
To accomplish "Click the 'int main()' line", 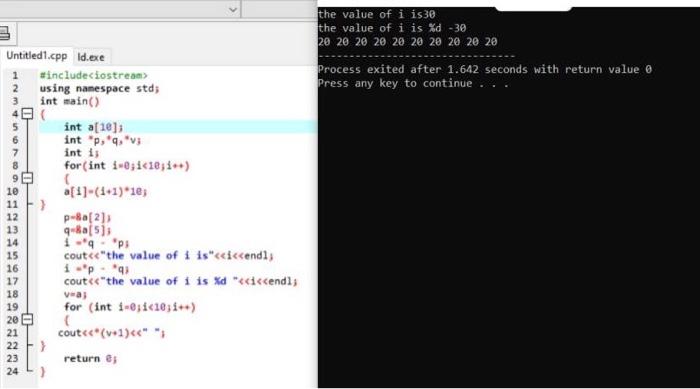I will tap(70, 101).
